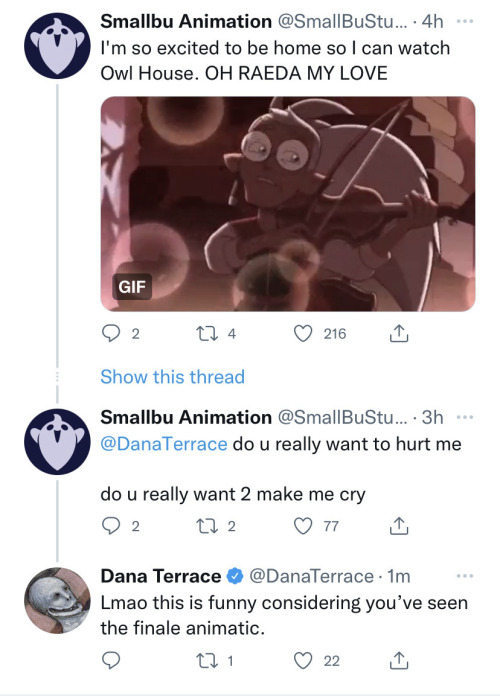Open more options on Dana Terrace's tweet
Viewport: 500px width, 696px height.
(465, 576)
